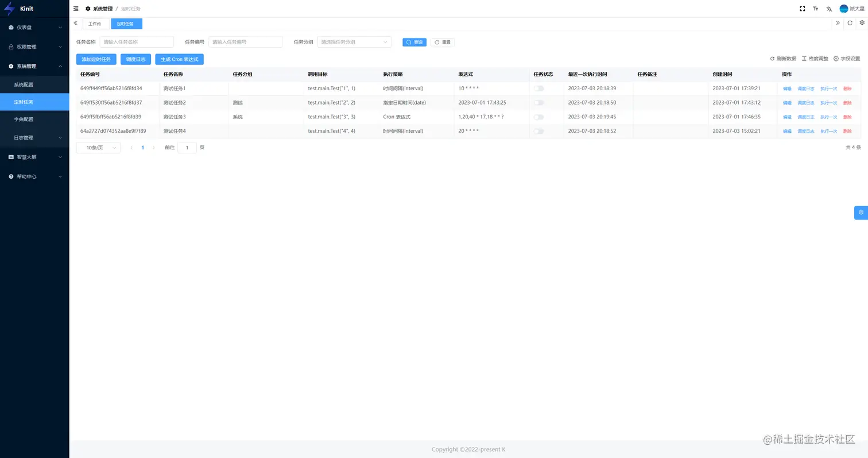Open the font size Tr icon
This screenshot has height=458, width=868.
[816, 9]
